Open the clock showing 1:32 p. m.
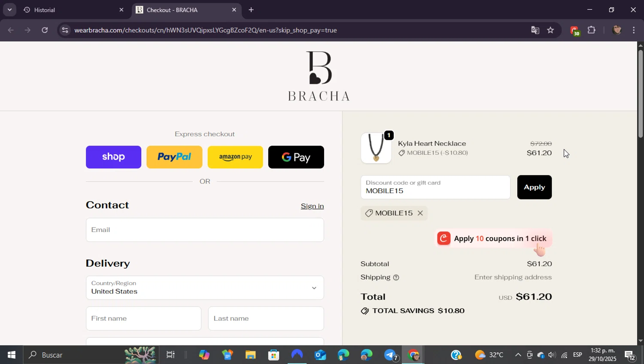644x364 pixels. click(602, 355)
